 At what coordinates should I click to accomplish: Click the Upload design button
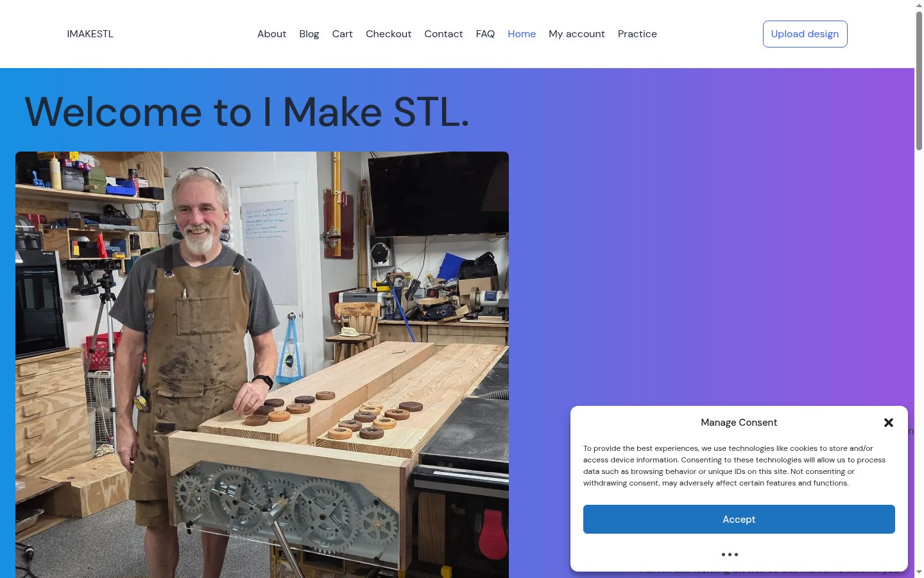tap(805, 34)
